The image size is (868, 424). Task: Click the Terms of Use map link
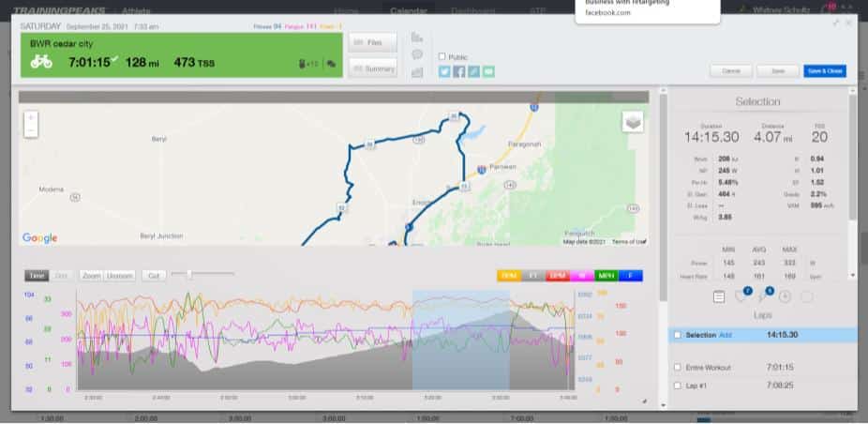point(628,242)
